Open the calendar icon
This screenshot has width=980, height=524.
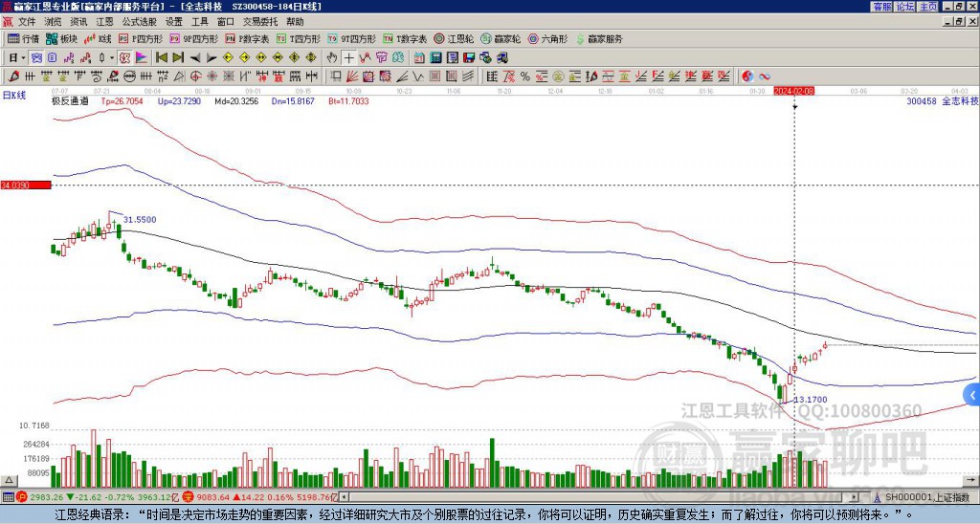click(x=419, y=57)
